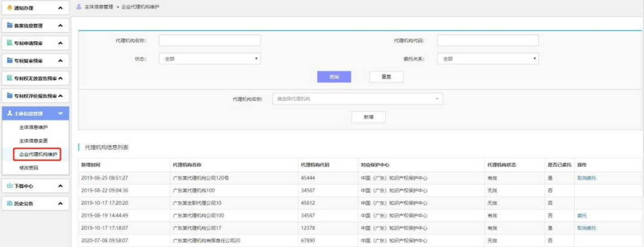
Task: Open the 状态 dropdown
Action: 209,58
